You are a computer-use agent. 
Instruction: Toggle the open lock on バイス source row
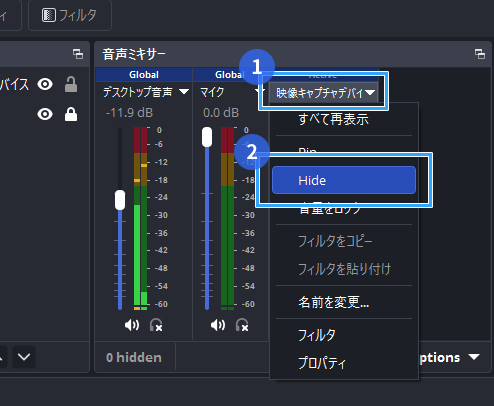[71, 84]
